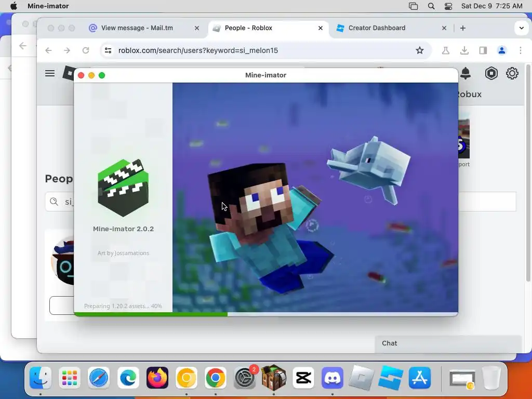
Task: Open Chrome downloads
Action: click(x=464, y=50)
